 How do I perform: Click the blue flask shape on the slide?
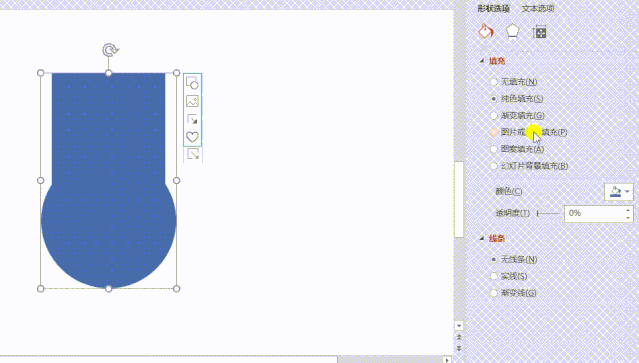click(108, 180)
